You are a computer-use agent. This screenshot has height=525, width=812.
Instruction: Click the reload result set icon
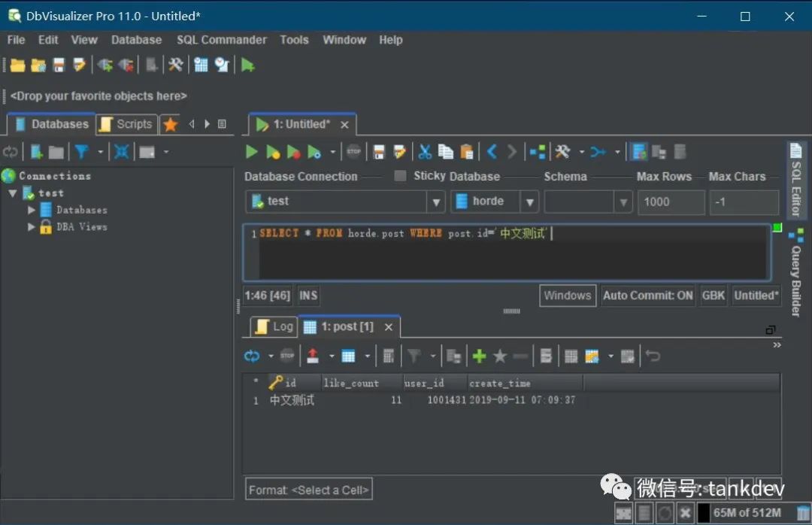point(252,356)
